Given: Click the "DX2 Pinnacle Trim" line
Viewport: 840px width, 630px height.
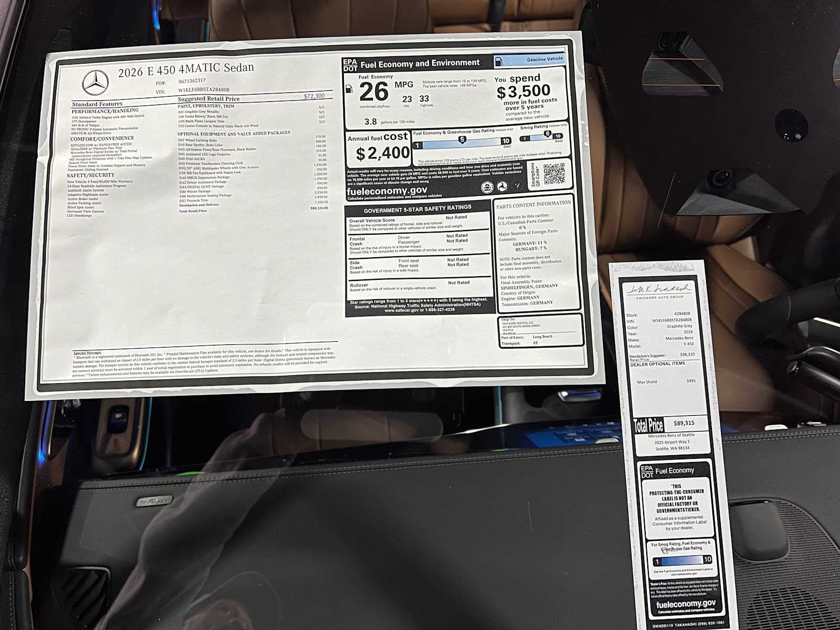Looking at the screenshot, I should (194, 201).
